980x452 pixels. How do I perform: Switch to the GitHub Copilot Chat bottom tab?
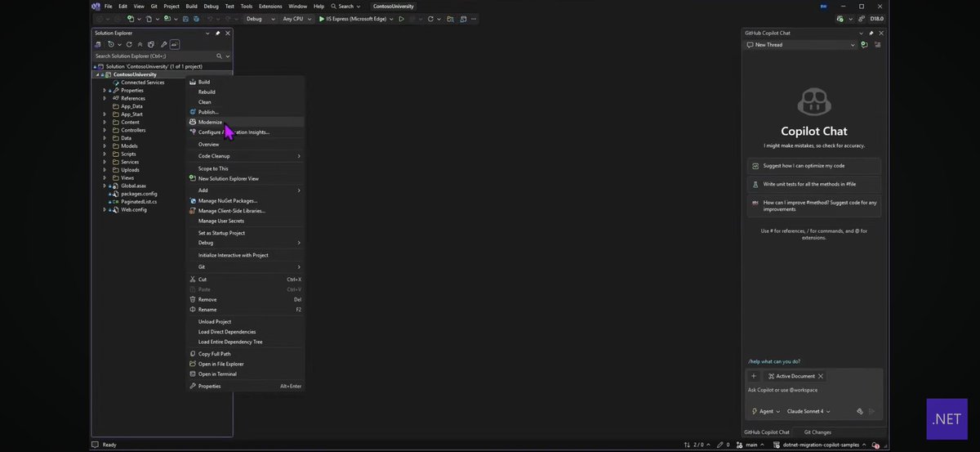[767, 432]
